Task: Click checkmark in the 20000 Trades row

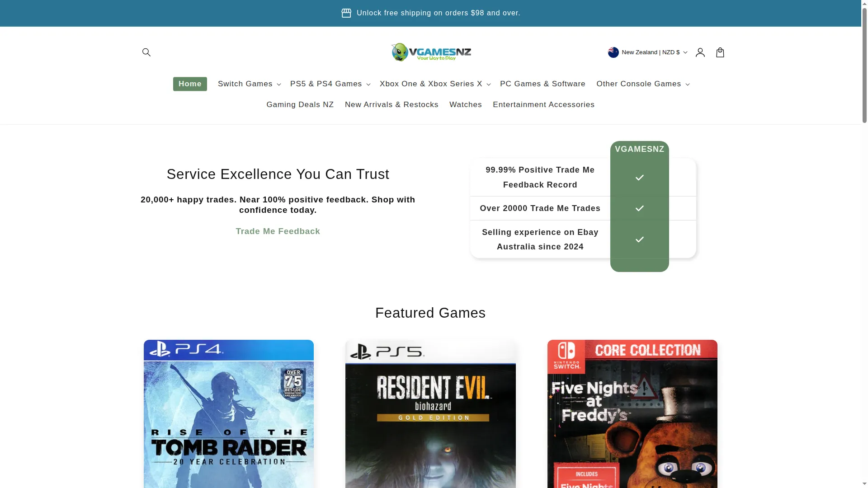Action: [x=639, y=208]
